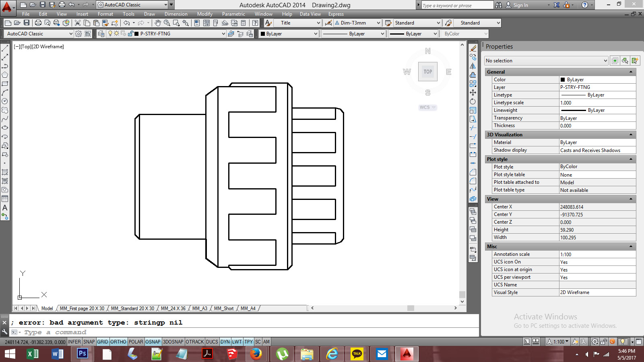Screen dimensions: 644x362
Task: Click the Mirror modify tool
Action: point(473,66)
